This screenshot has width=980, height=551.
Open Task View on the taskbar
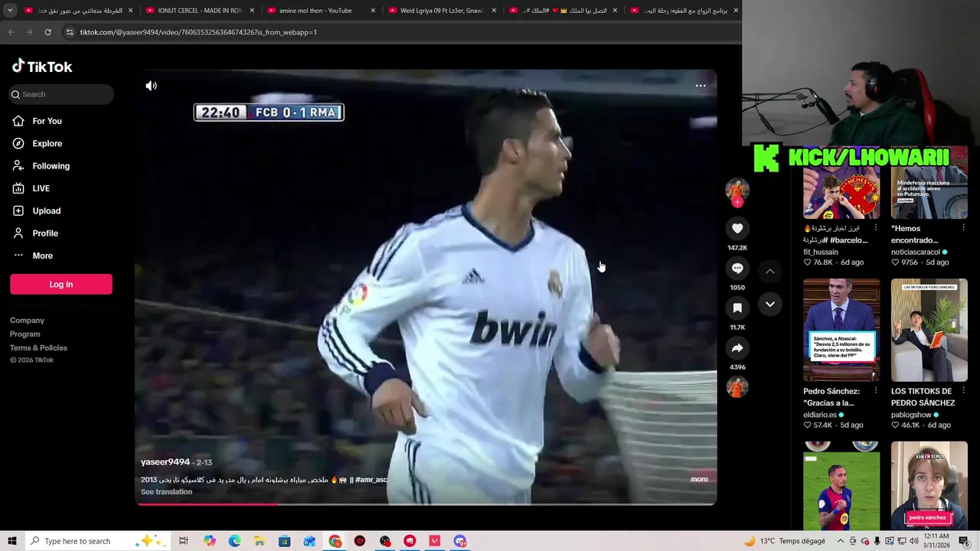point(184,541)
